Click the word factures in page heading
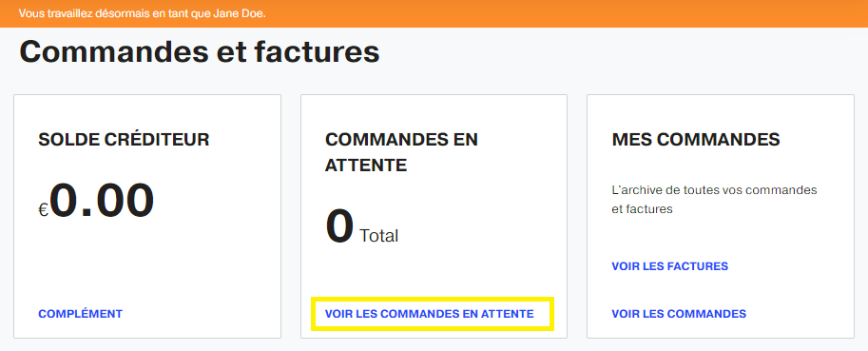Viewport: 868px width, 351px height. point(317,53)
